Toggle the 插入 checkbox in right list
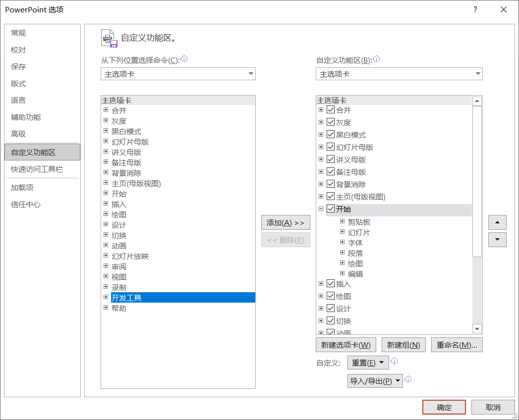The image size is (519, 420). click(x=330, y=283)
